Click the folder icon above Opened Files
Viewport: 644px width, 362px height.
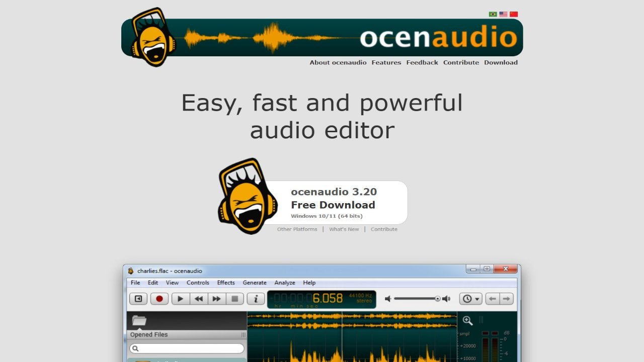(x=139, y=320)
